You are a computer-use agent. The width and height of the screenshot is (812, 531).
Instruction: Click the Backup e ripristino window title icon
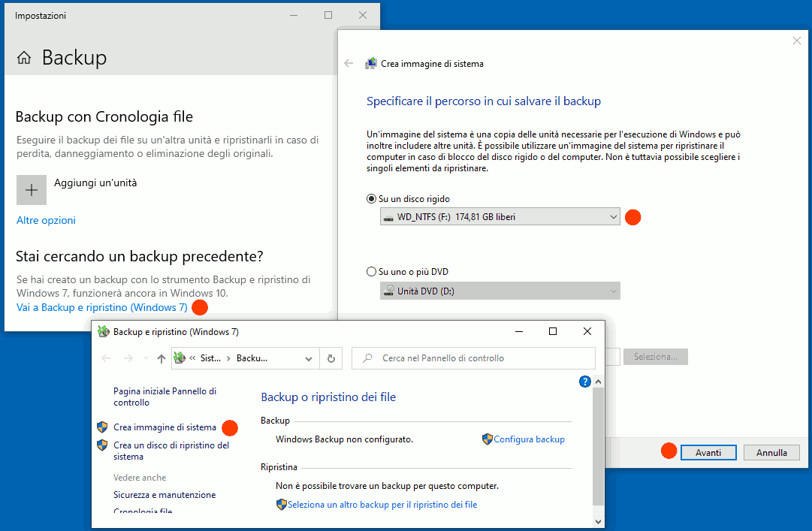104,331
